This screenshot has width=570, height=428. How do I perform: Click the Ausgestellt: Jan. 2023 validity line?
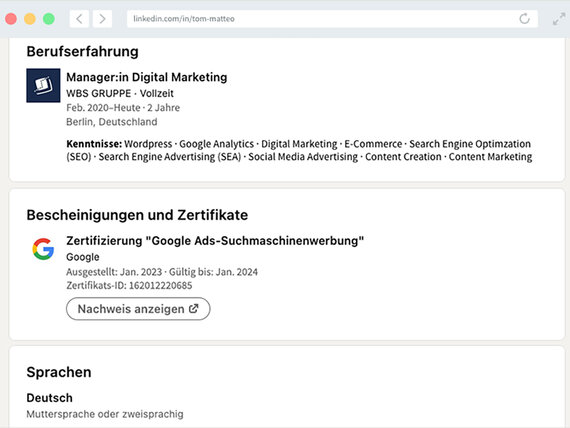162,272
